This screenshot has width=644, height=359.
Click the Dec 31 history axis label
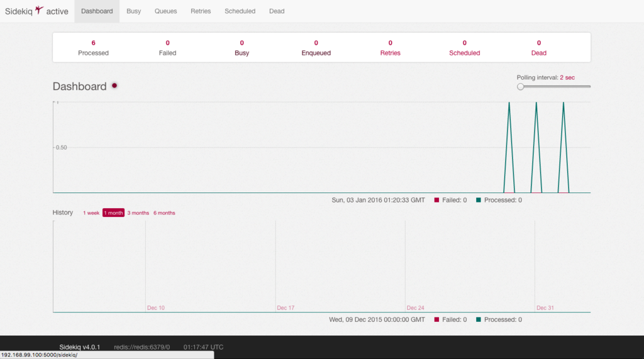(545, 307)
